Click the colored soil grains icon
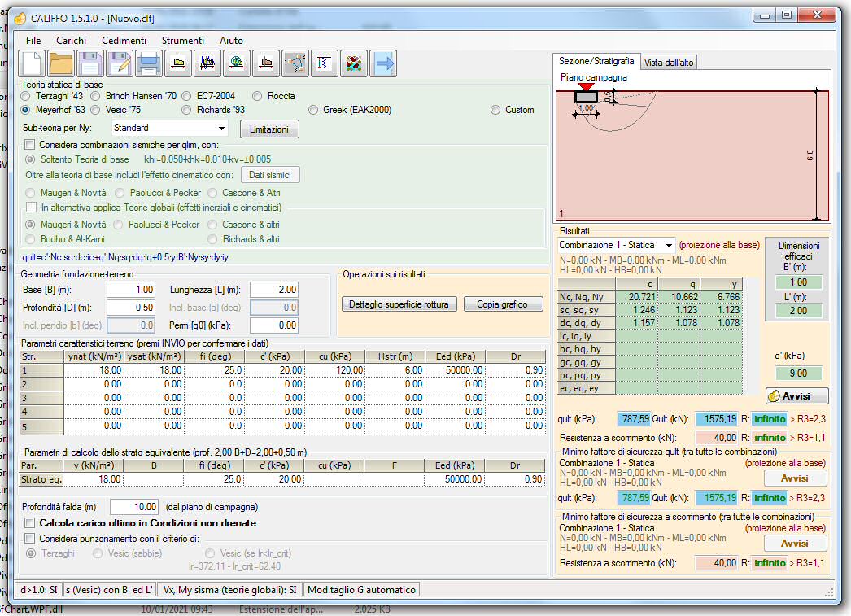The width and height of the screenshot is (851, 616). pyautogui.click(x=354, y=63)
